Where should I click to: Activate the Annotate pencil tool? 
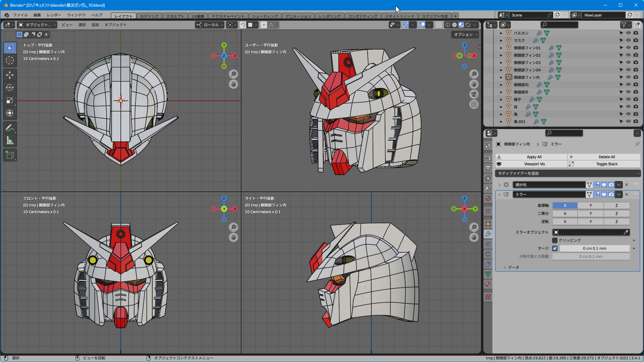coord(10,128)
